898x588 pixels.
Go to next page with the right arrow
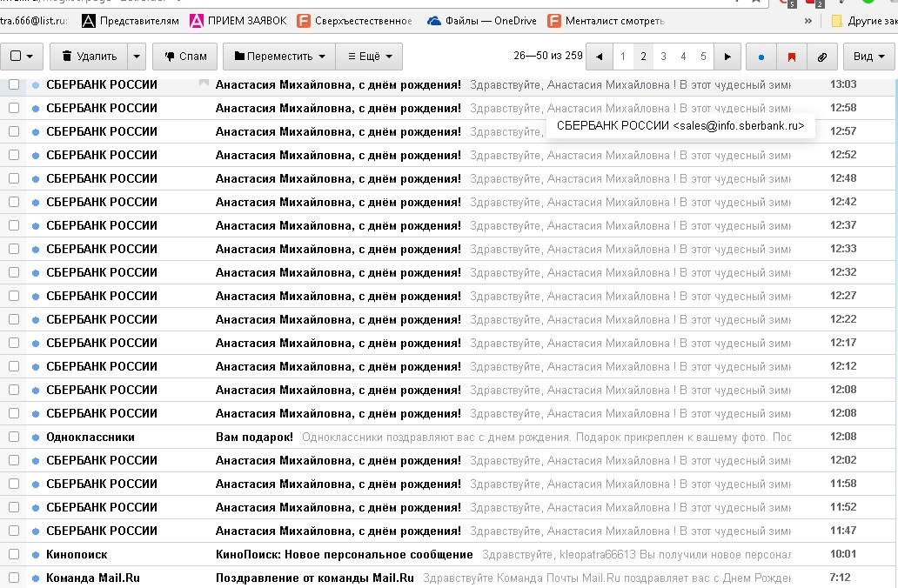coord(727,57)
